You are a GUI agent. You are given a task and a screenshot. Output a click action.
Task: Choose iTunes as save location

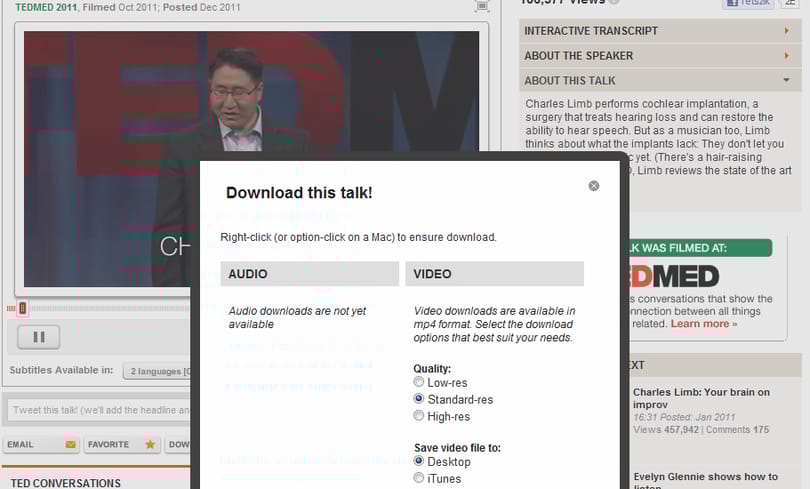click(x=418, y=478)
